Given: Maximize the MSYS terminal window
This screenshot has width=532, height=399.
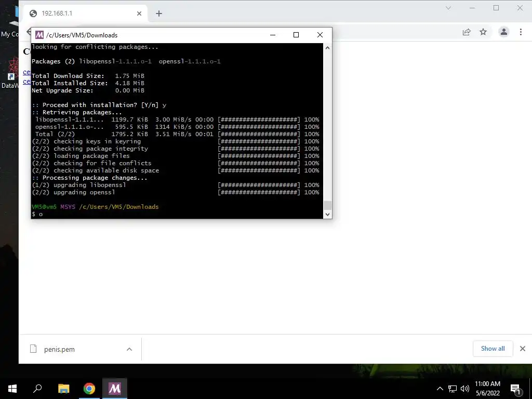Looking at the screenshot, I should 296,35.
